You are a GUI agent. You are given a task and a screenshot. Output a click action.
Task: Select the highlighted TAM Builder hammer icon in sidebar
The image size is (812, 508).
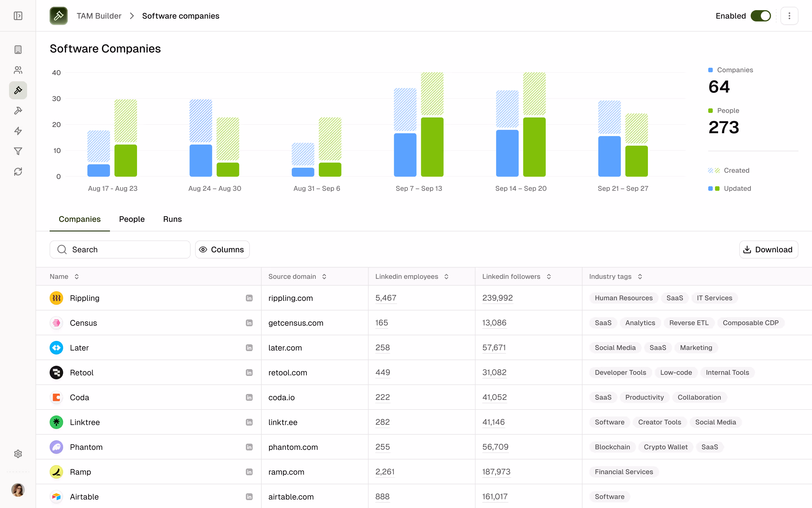[18, 90]
